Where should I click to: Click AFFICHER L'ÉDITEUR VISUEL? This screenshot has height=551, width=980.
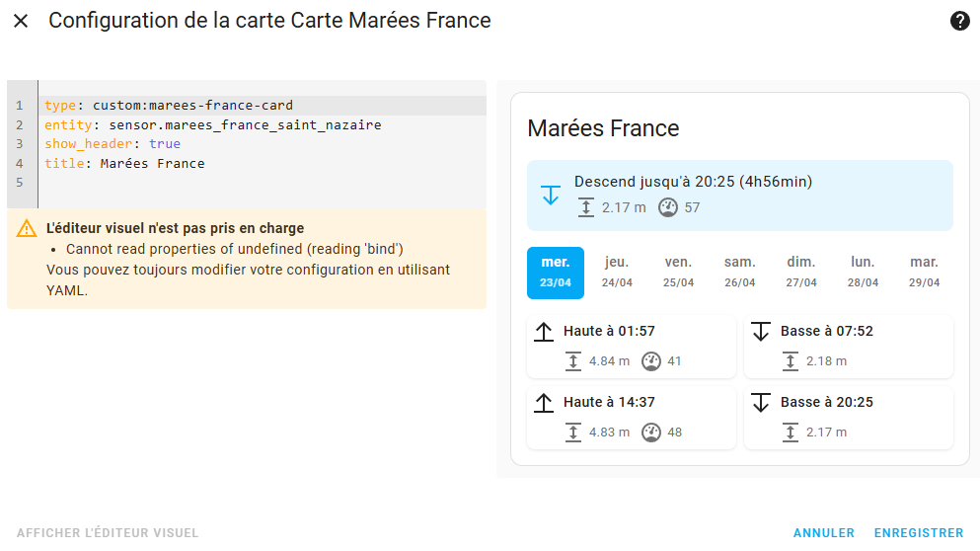click(108, 533)
